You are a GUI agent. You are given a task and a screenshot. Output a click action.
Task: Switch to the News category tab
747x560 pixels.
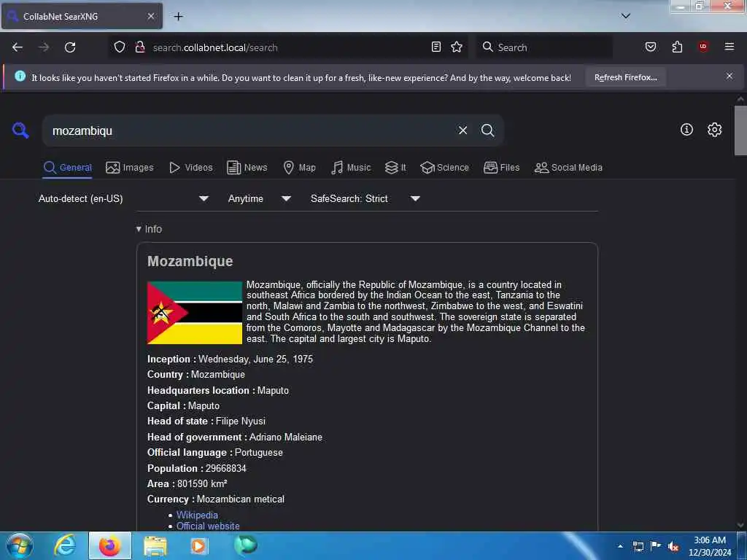(x=247, y=168)
